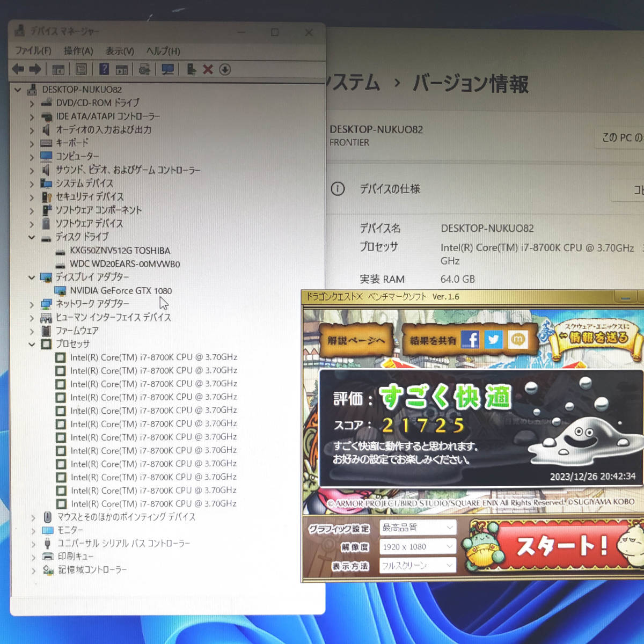
Task: Click the enable device toolbar icon
Action: coord(191,69)
